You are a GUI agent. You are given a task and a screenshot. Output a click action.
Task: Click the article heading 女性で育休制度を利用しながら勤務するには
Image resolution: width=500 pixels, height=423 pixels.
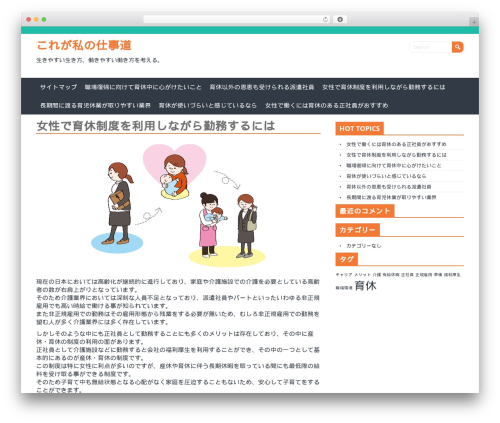click(156, 126)
